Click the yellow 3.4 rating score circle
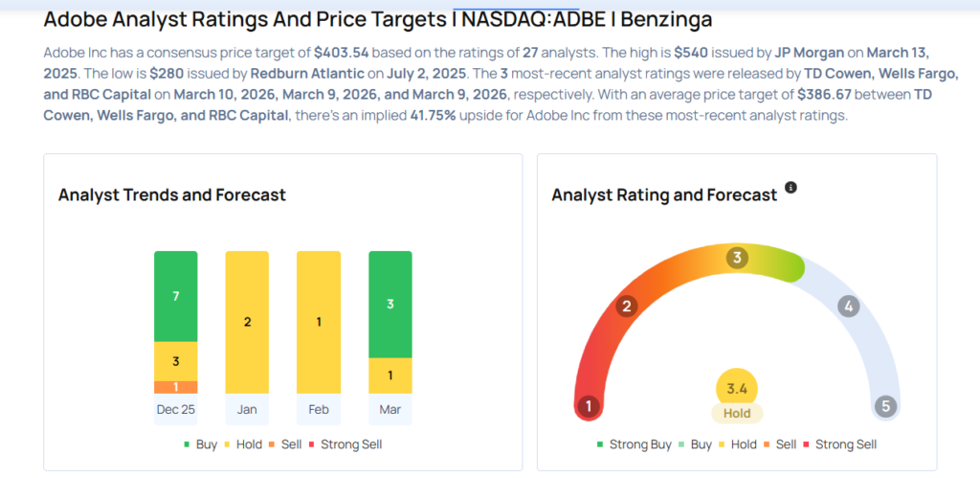Image resolution: width=980 pixels, height=478 pixels. tap(737, 389)
